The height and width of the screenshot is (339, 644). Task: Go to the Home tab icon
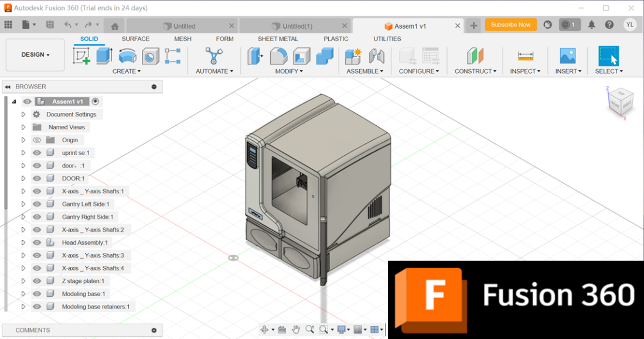point(115,26)
